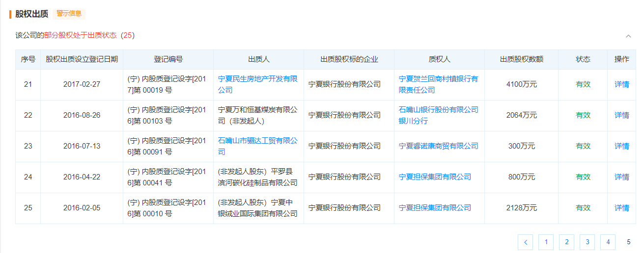Click registration number 第 00041 号
The image size is (644, 253).
click(x=153, y=183)
